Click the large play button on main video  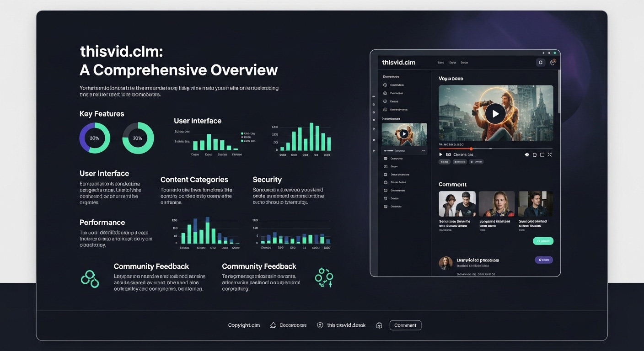pos(495,113)
